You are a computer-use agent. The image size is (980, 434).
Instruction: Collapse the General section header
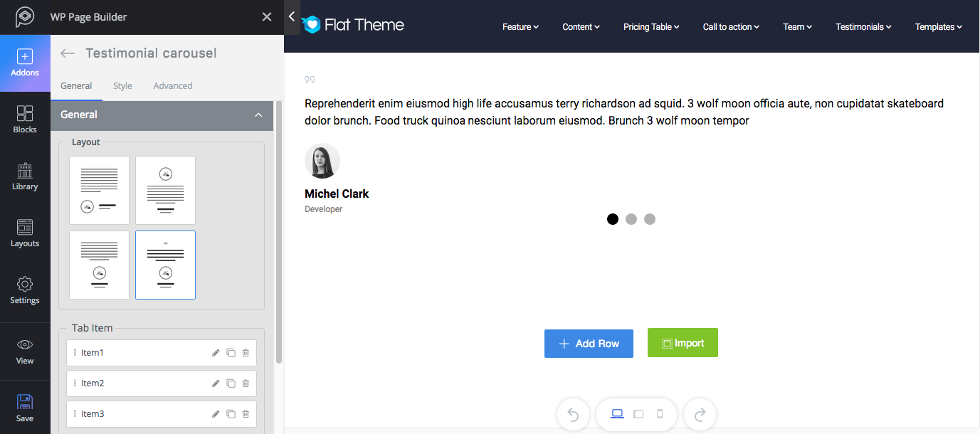pos(162,115)
